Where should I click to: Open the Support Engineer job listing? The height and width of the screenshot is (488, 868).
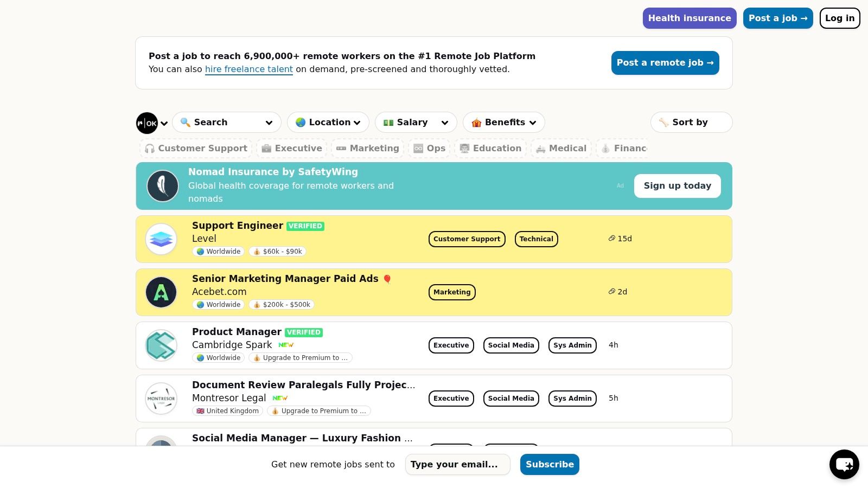[x=238, y=226]
